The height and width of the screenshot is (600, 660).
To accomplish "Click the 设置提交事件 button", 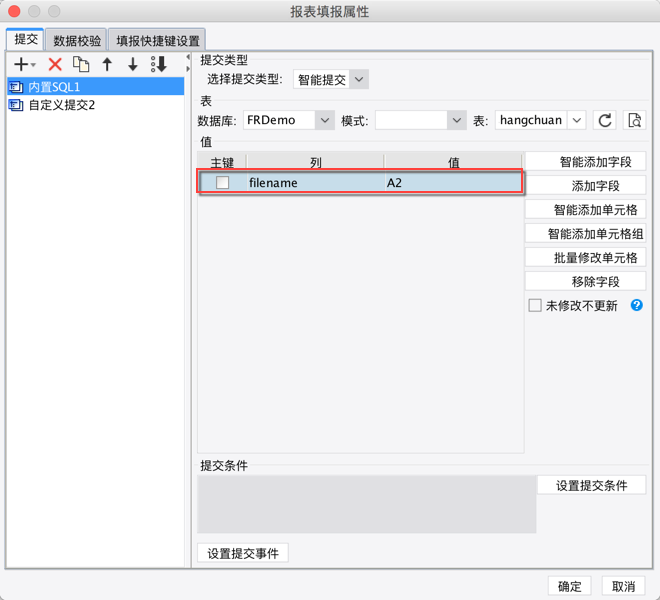I will click(243, 553).
